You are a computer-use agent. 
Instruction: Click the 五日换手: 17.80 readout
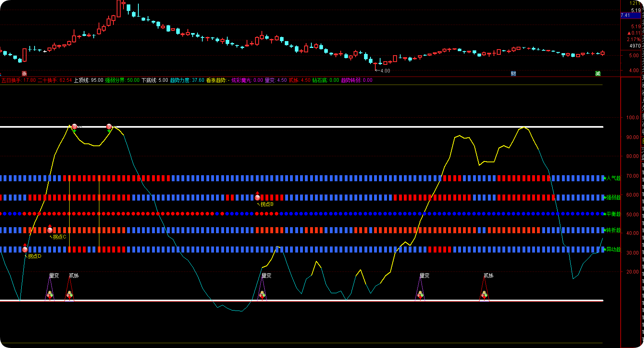pyautogui.click(x=19, y=80)
